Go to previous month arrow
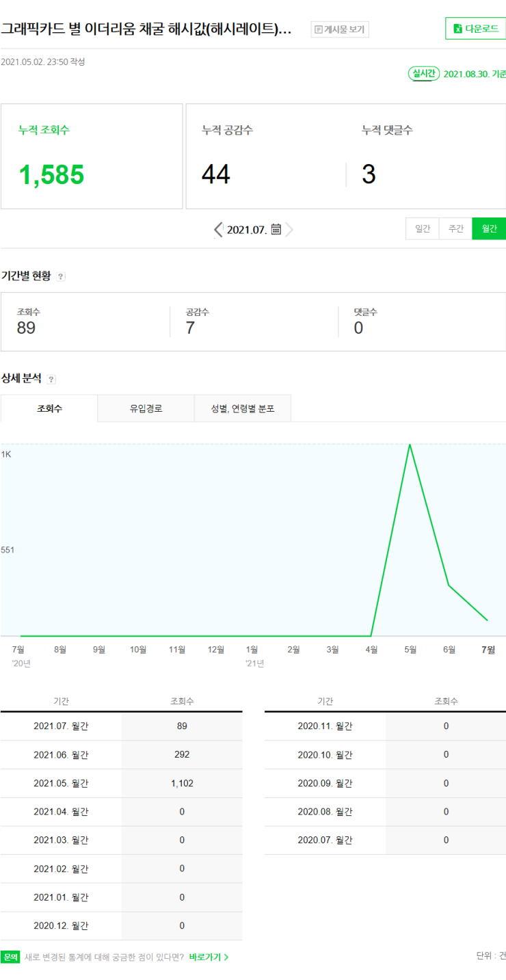 218,230
